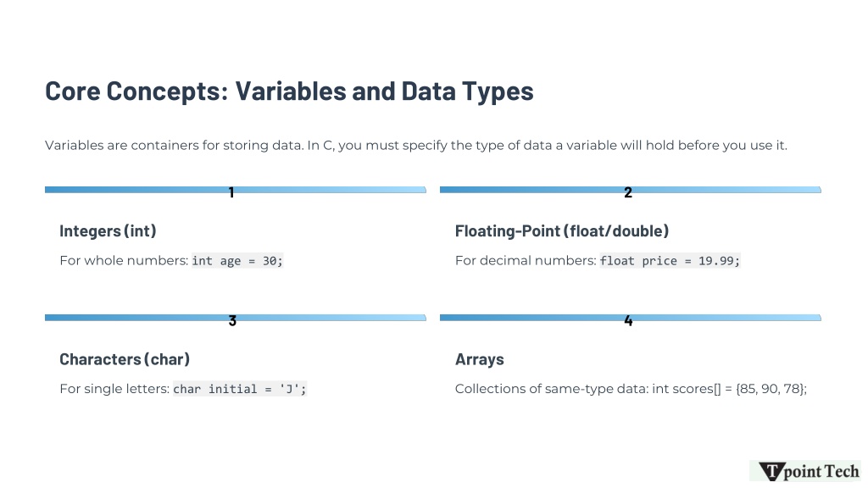Click the code snippet int age = 30;
This screenshot has width=868, height=488.
coord(237,261)
